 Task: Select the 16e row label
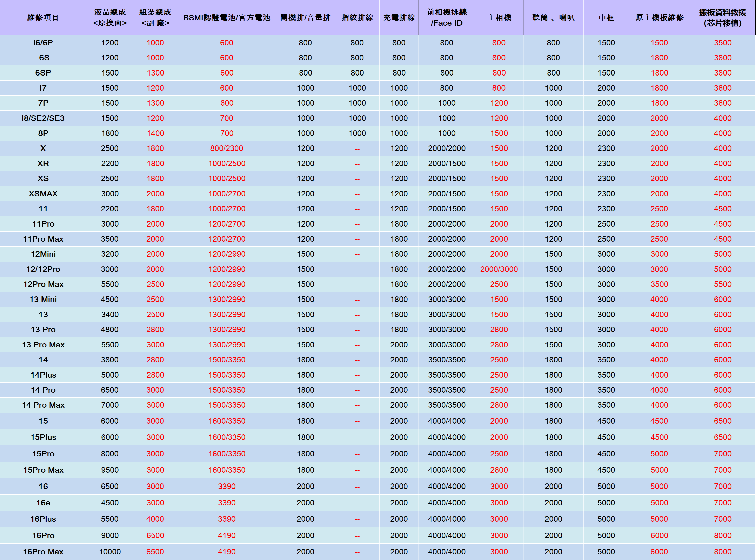coord(43,503)
